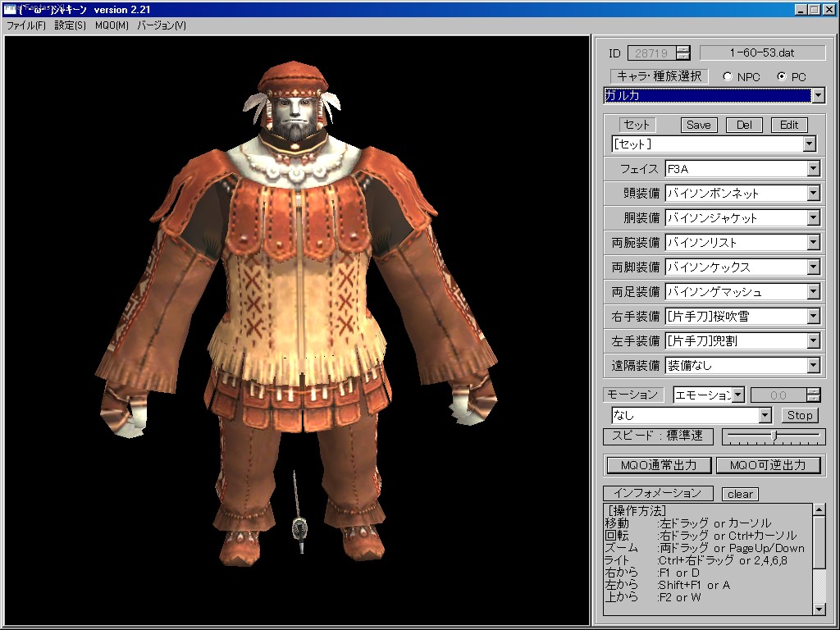Click the 右手装備 label button

[634, 316]
